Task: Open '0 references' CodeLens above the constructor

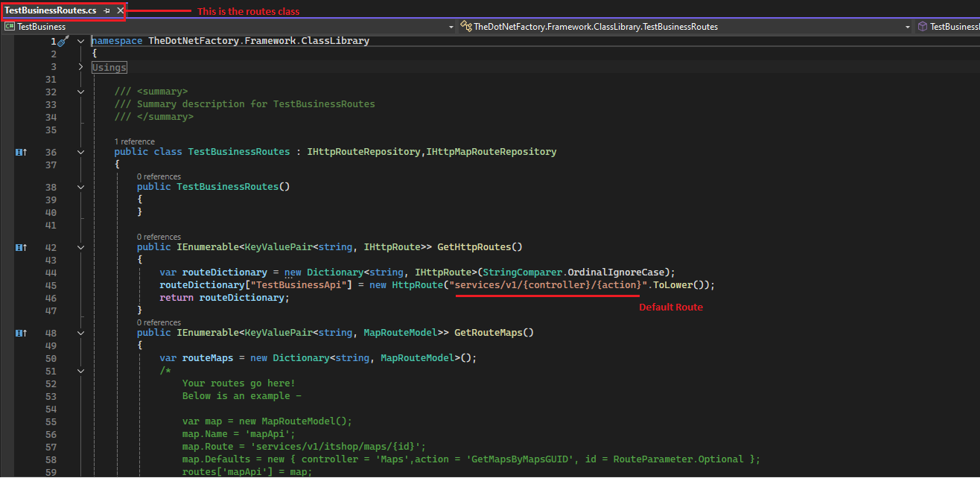Action: tap(159, 176)
